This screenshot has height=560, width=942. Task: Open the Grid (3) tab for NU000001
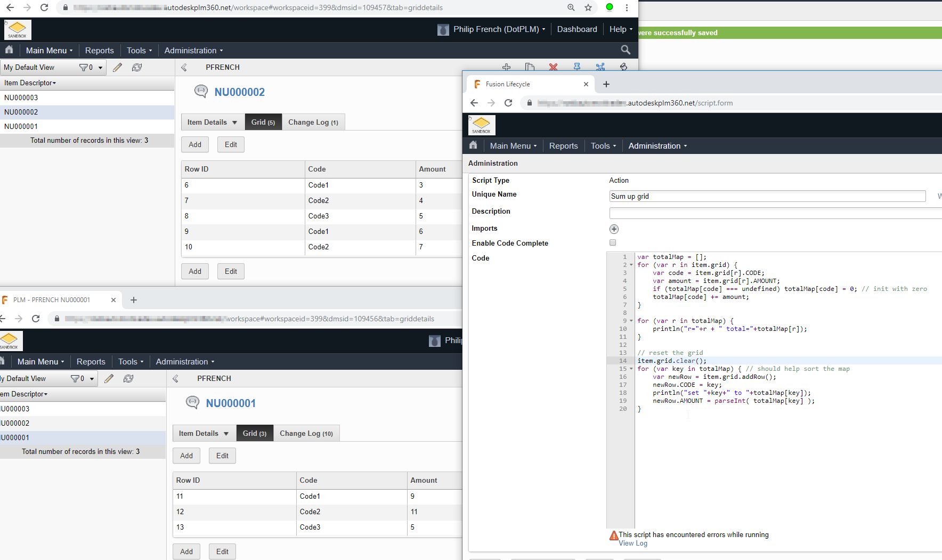click(x=254, y=433)
